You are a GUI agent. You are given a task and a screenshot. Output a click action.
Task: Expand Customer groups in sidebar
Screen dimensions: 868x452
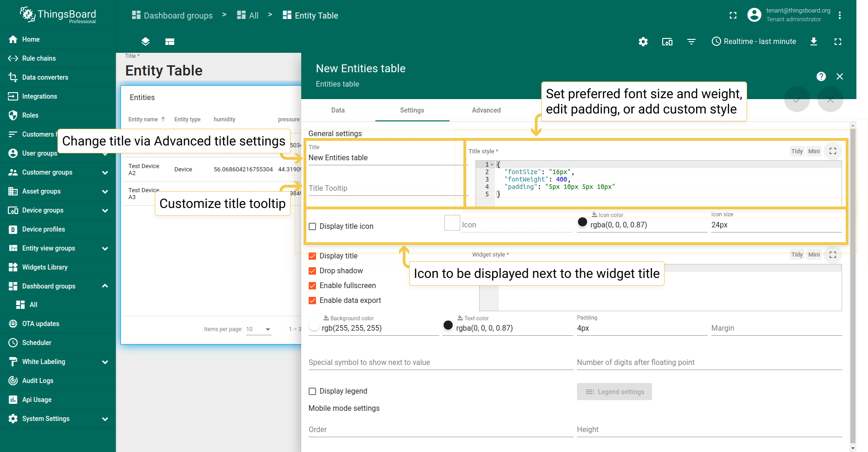point(105,172)
